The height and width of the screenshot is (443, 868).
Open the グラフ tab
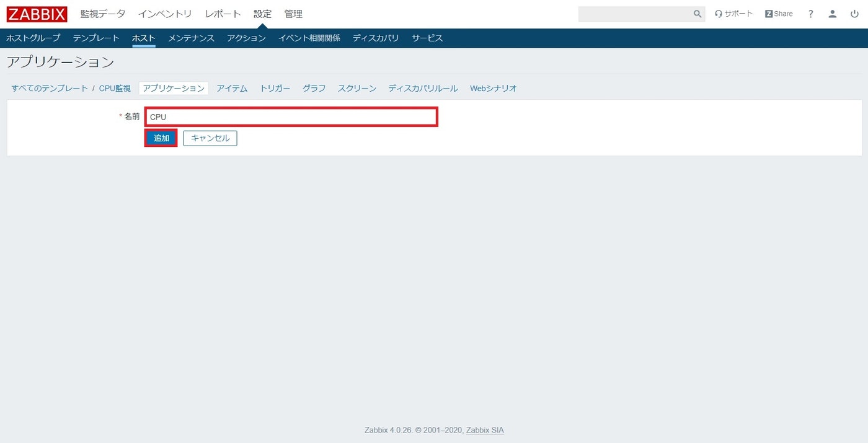(x=314, y=88)
